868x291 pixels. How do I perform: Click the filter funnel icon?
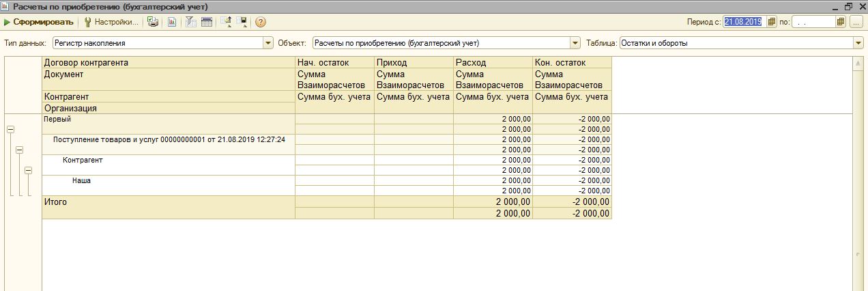click(191, 22)
